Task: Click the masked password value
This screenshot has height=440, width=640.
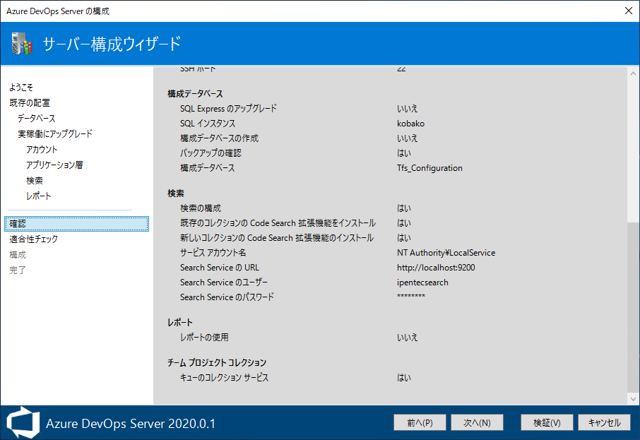Action: click(x=411, y=296)
